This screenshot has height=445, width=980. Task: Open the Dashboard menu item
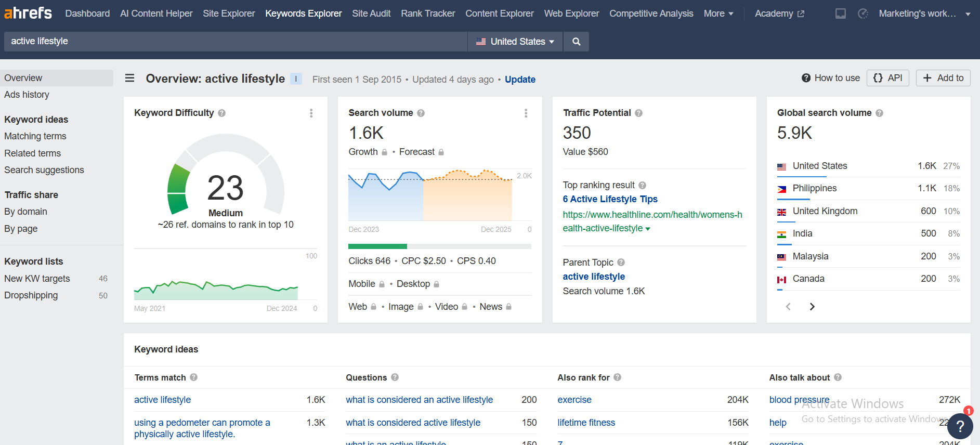87,14
